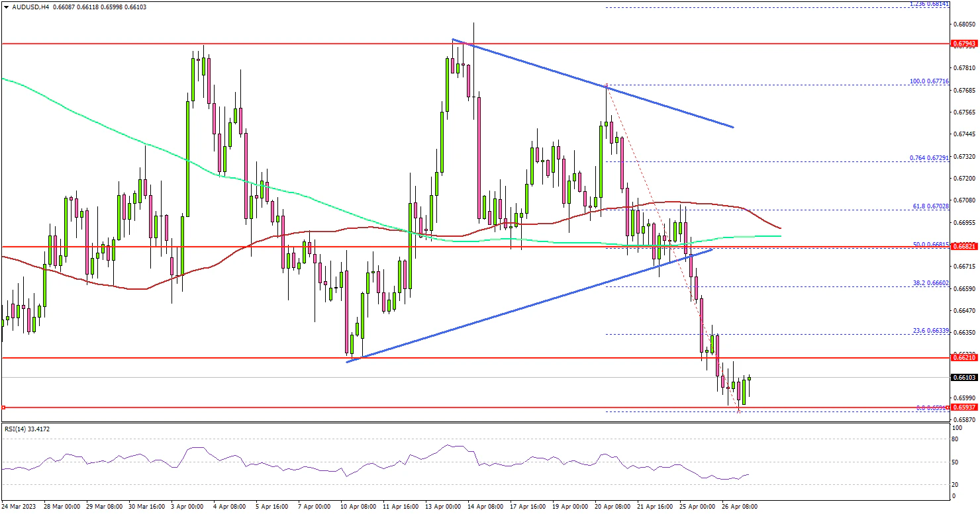The height and width of the screenshot is (514, 980).
Task: Click the black 0.66103 current price tag
Action: pos(965,378)
